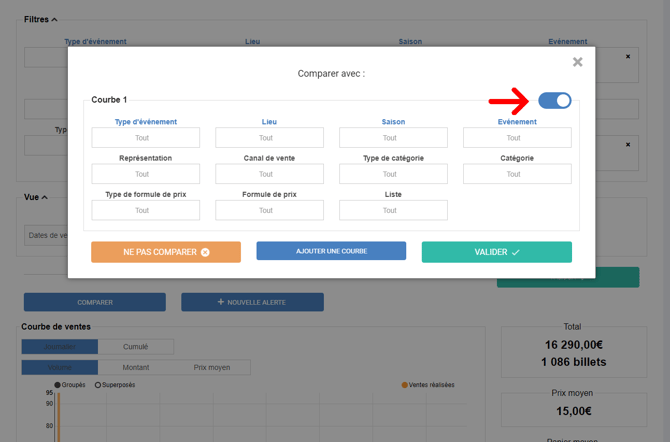The image size is (670, 442).
Task: Switch to the Cumulé tab
Action: point(135,347)
